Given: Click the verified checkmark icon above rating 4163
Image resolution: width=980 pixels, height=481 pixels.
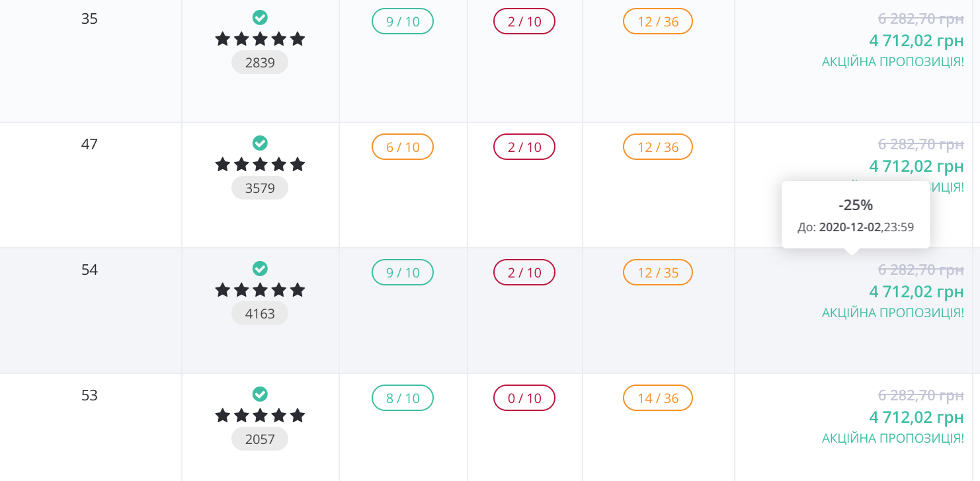Looking at the screenshot, I should [x=260, y=268].
